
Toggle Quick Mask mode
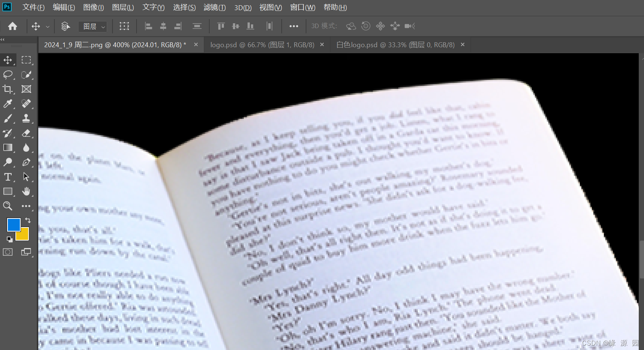tap(8, 252)
